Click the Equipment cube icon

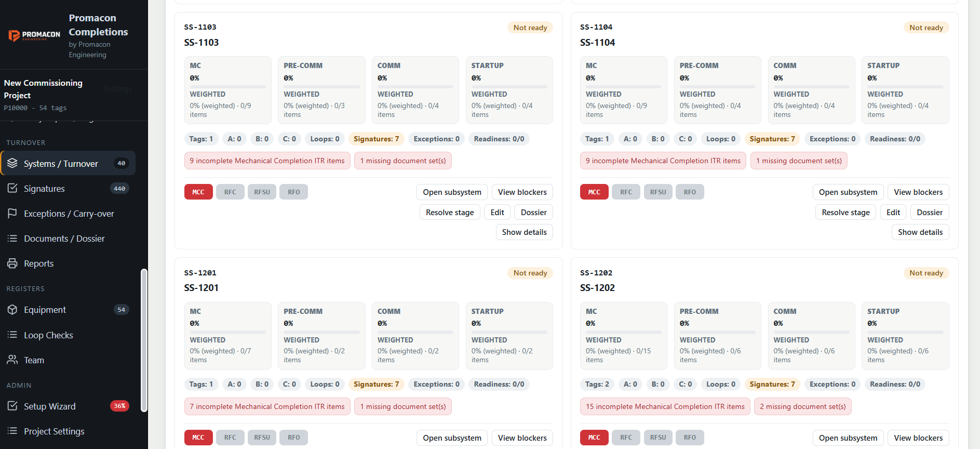point(12,309)
